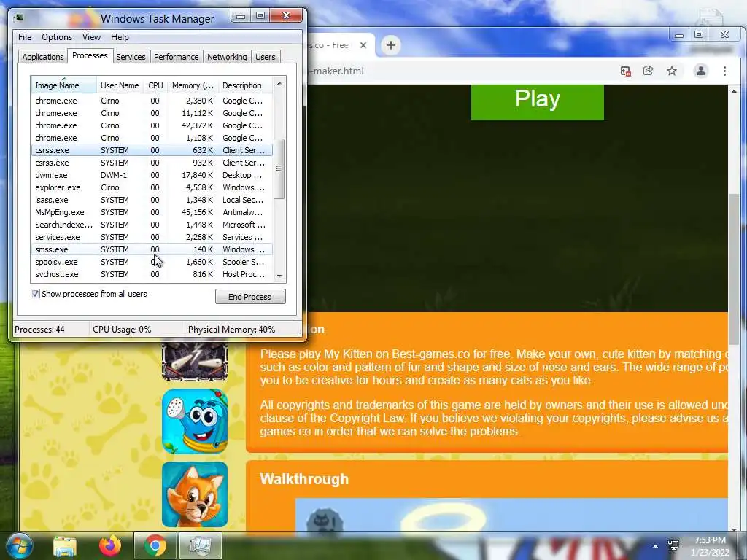Click the Chrome address bar URL
This screenshot has width=747, height=560.
click(x=337, y=71)
